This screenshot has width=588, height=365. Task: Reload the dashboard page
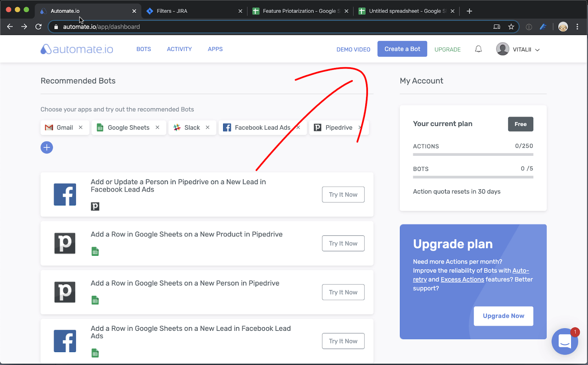38,26
